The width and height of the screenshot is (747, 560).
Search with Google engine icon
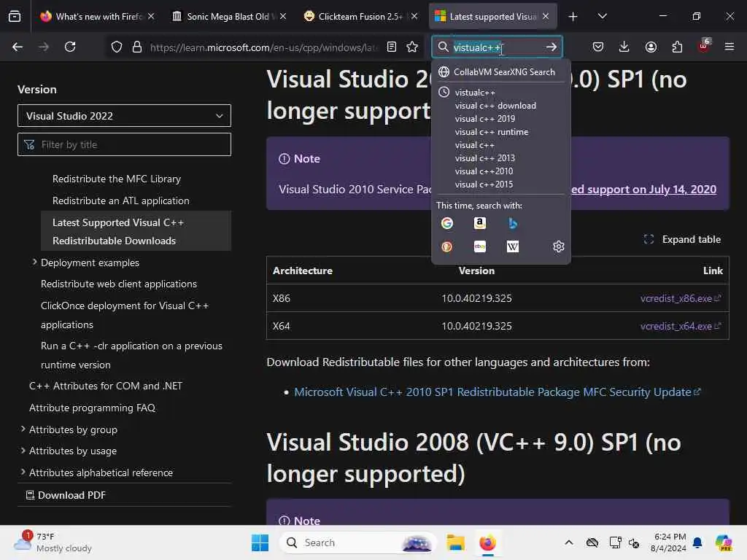(x=447, y=223)
